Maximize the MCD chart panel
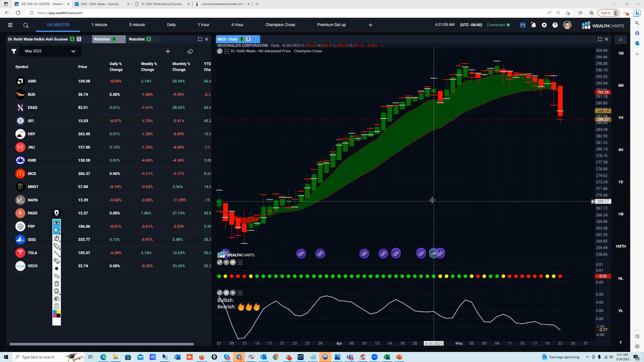Image resolution: width=644 pixels, height=362 pixels. (600, 39)
